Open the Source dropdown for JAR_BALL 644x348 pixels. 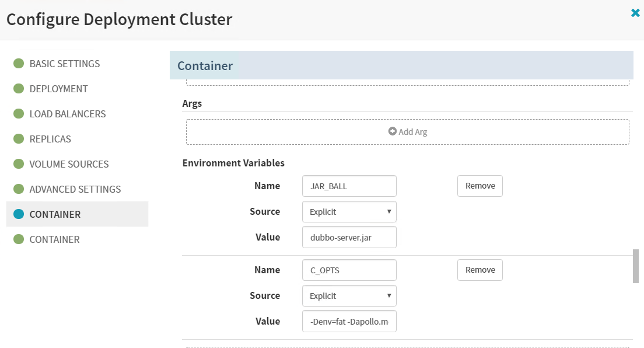click(349, 211)
